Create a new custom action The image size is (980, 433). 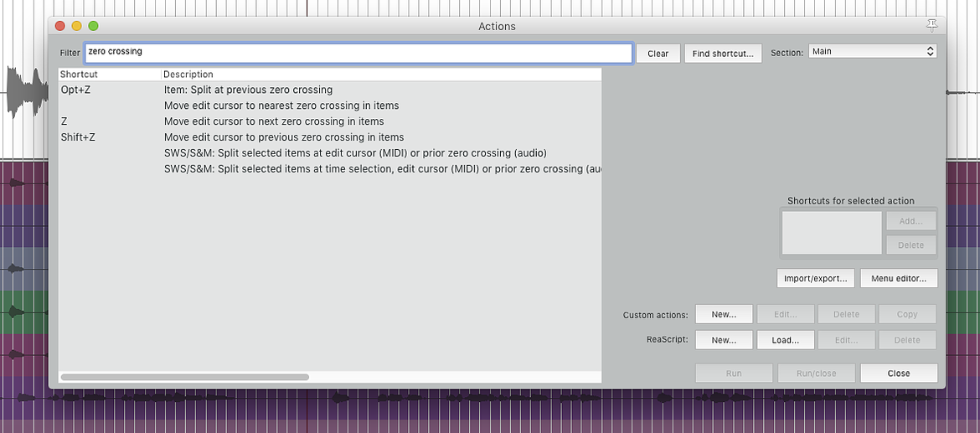click(x=724, y=314)
